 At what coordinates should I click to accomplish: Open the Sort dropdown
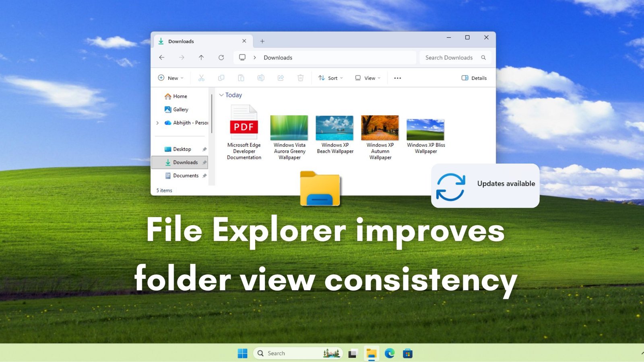[x=330, y=78]
